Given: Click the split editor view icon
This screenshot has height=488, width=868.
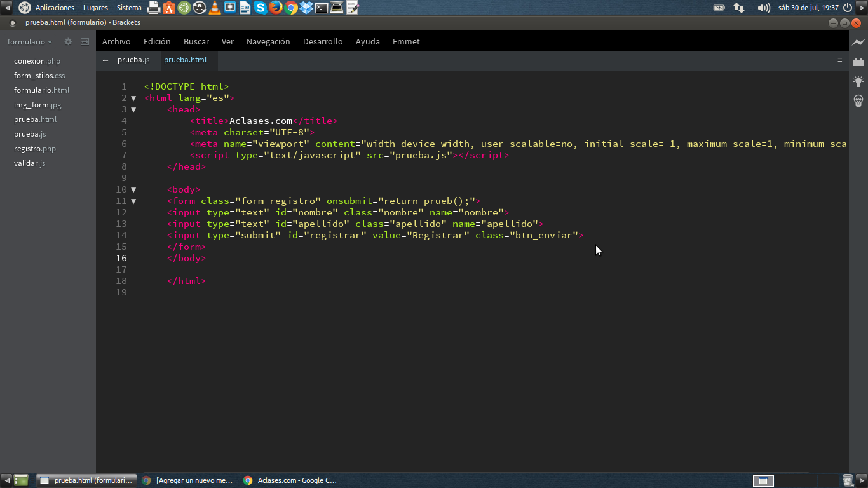Looking at the screenshot, I should [85, 42].
